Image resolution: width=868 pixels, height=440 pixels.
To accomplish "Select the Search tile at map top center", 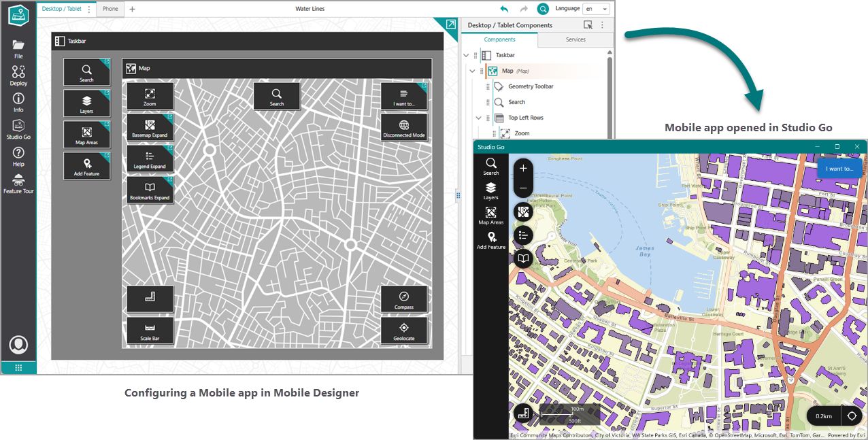I will (x=277, y=96).
